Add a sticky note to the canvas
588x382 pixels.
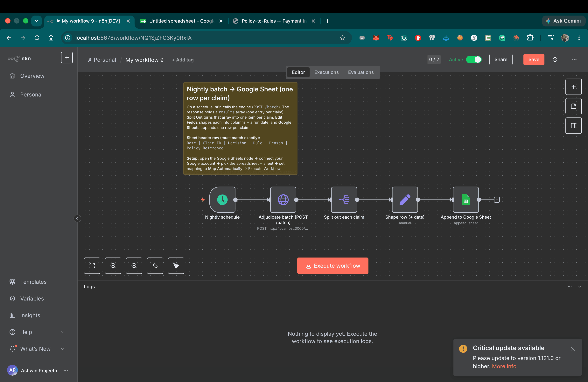[x=573, y=106]
